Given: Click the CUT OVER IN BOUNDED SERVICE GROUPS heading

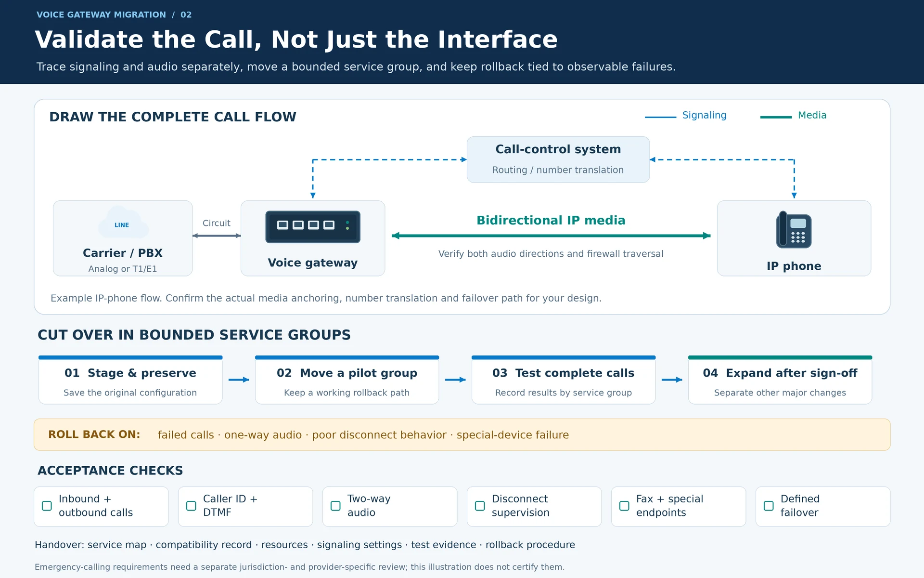Looking at the screenshot, I should click(x=194, y=335).
